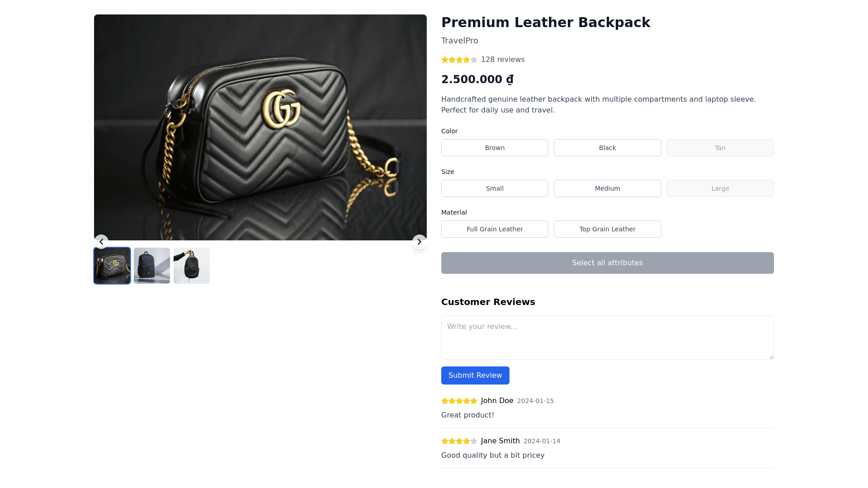868x488 pixels.
Task: Click John Doe's five-star rating
Action: tap(459, 401)
